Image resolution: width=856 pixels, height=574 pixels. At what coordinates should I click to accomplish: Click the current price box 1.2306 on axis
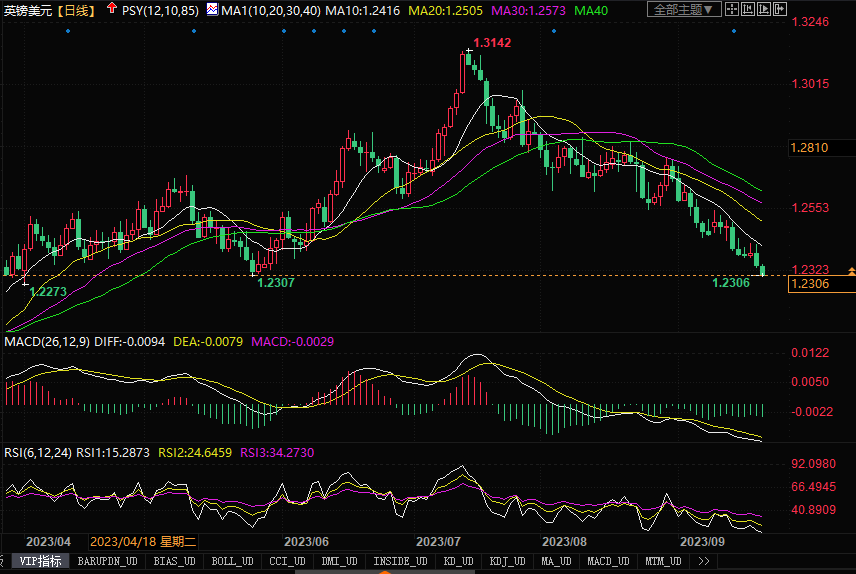(810, 284)
